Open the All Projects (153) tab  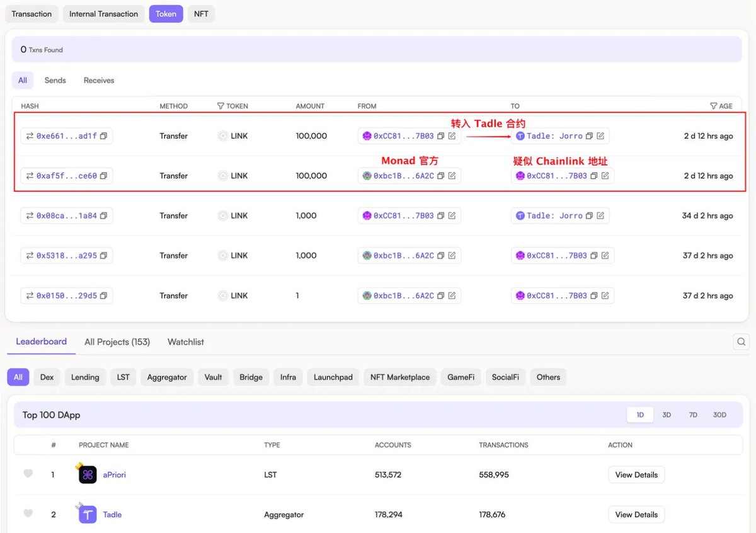click(x=117, y=342)
